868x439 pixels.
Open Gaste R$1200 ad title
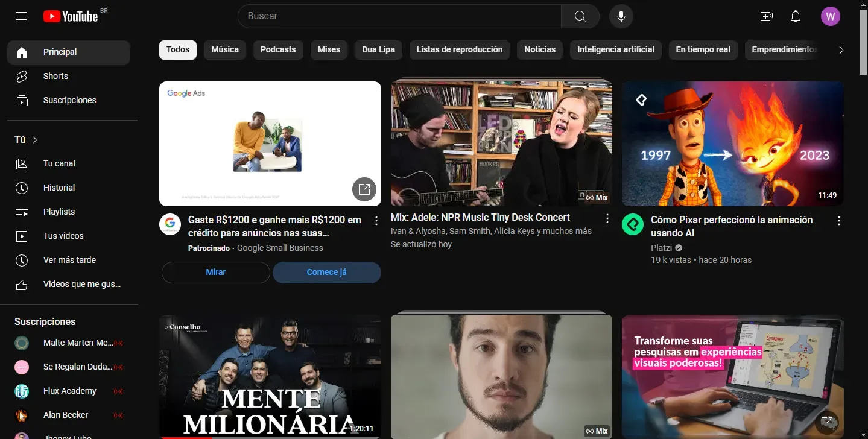click(274, 226)
